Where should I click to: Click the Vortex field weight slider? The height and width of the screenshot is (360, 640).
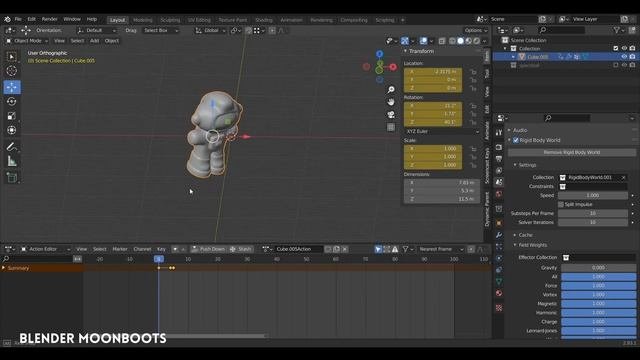[x=598, y=295]
